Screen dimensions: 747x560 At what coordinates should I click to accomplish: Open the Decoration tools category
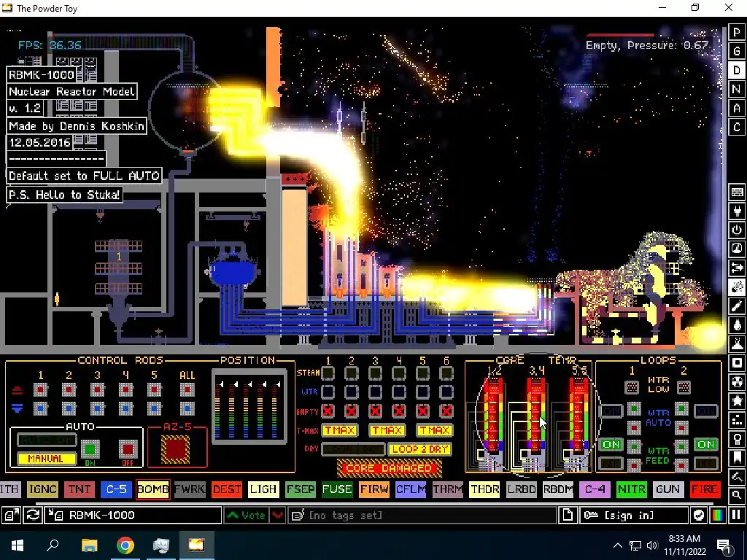tap(737, 477)
